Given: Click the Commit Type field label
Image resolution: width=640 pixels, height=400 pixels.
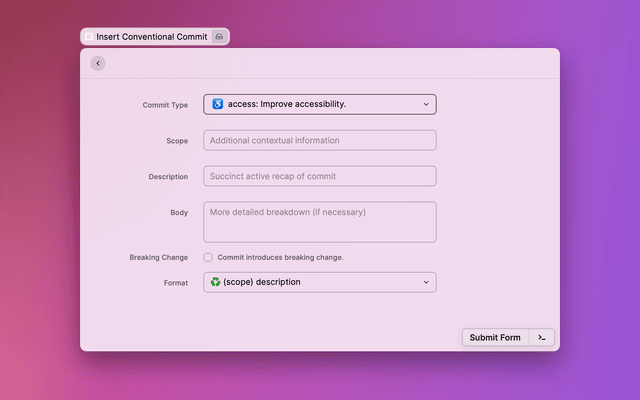Looking at the screenshot, I should [x=165, y=105].
